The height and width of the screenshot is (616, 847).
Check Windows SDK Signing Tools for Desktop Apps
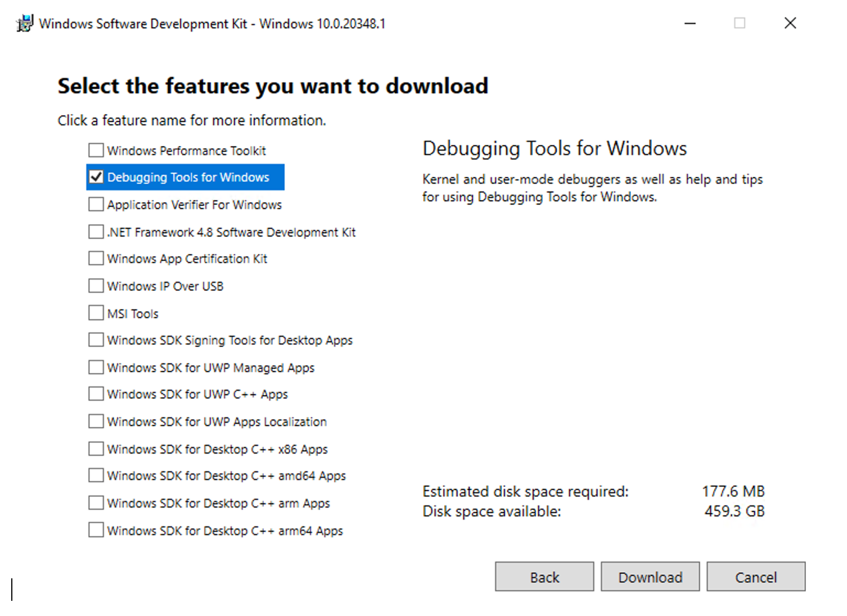96,339
